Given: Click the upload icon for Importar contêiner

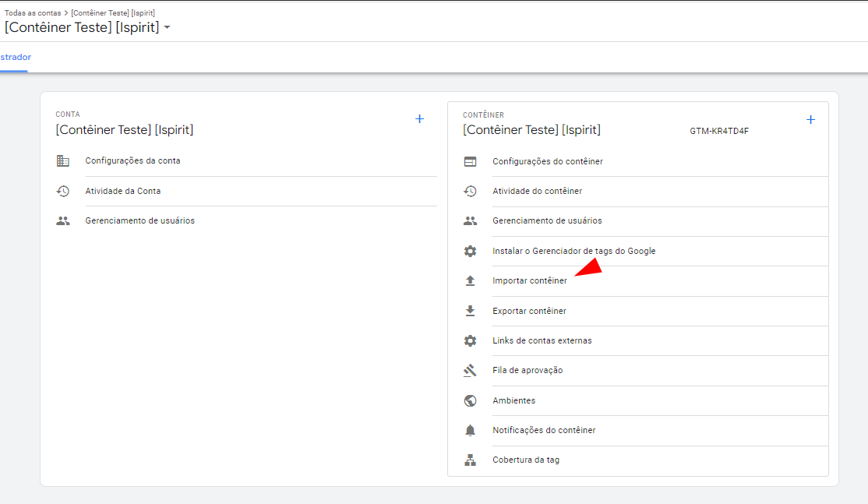Looking at the screenshot, I should 470,280.
